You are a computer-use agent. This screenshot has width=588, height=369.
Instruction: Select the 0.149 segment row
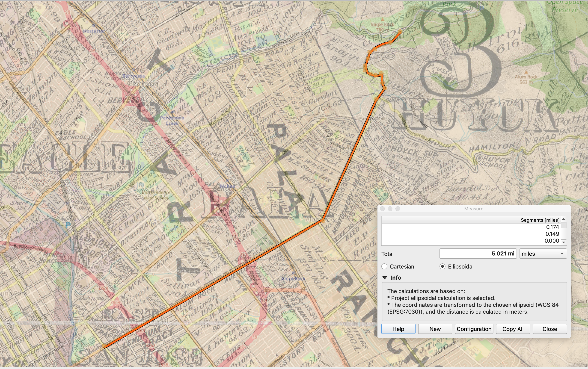pyautogui.click(x=471, y=234)
